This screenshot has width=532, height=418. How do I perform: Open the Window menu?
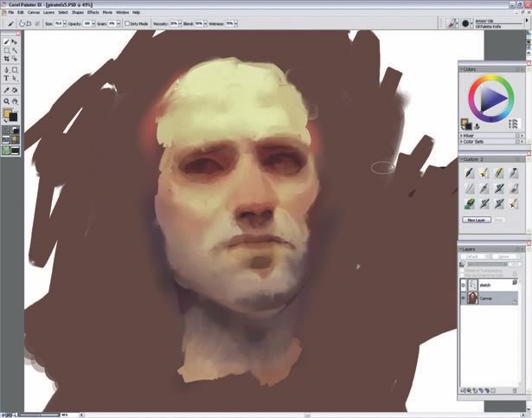[123, 12]
